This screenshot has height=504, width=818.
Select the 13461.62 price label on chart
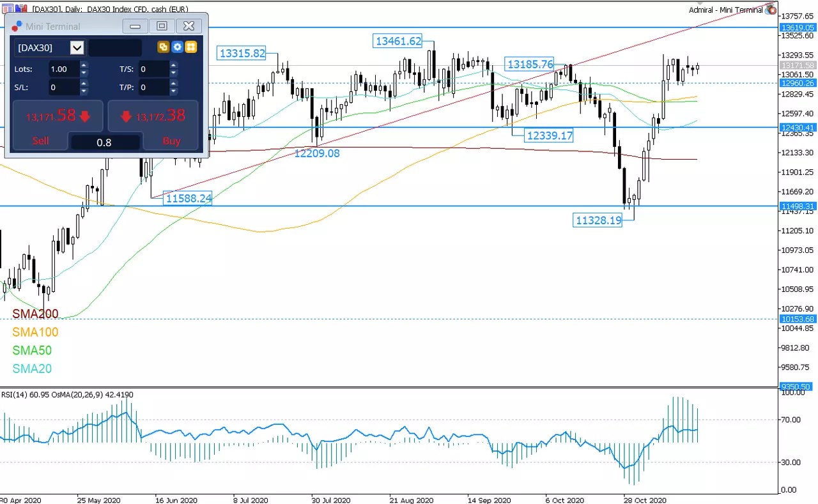click(x=399, y=41)
